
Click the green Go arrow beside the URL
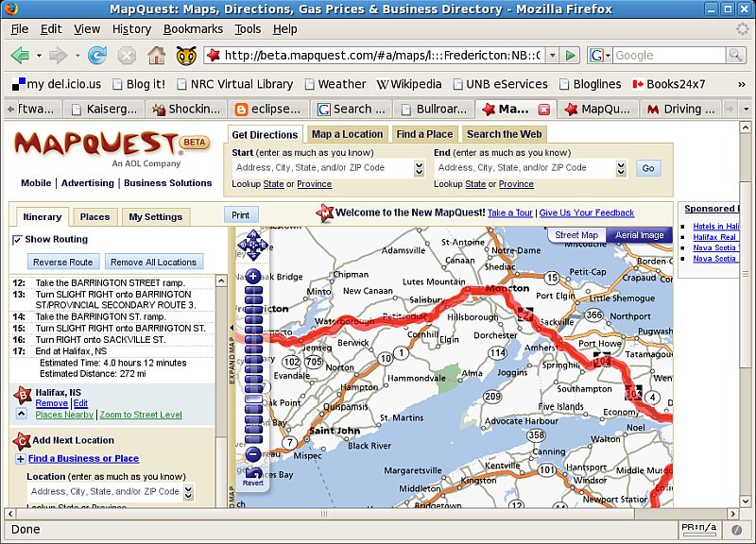click(x=571, y=56)
